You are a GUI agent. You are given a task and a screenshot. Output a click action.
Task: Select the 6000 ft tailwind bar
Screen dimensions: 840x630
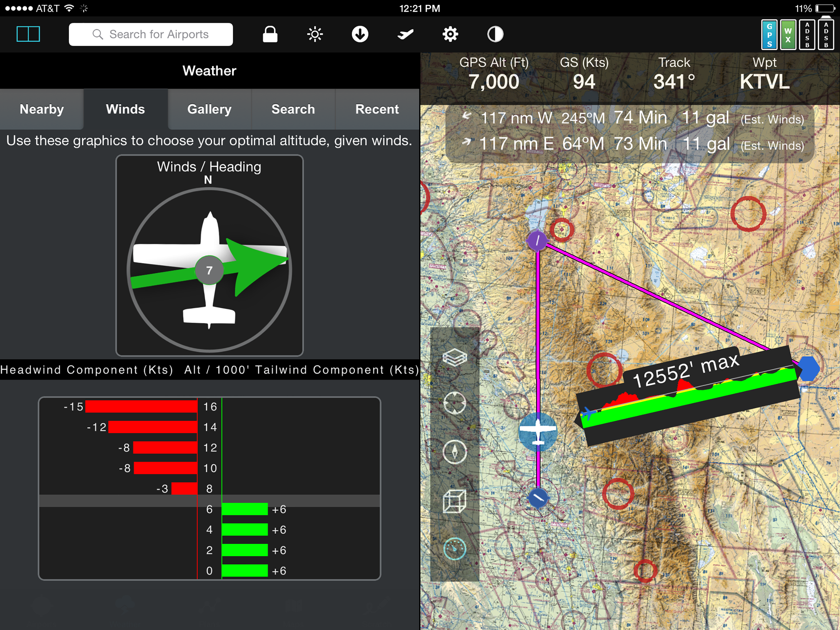click(245, 509)
